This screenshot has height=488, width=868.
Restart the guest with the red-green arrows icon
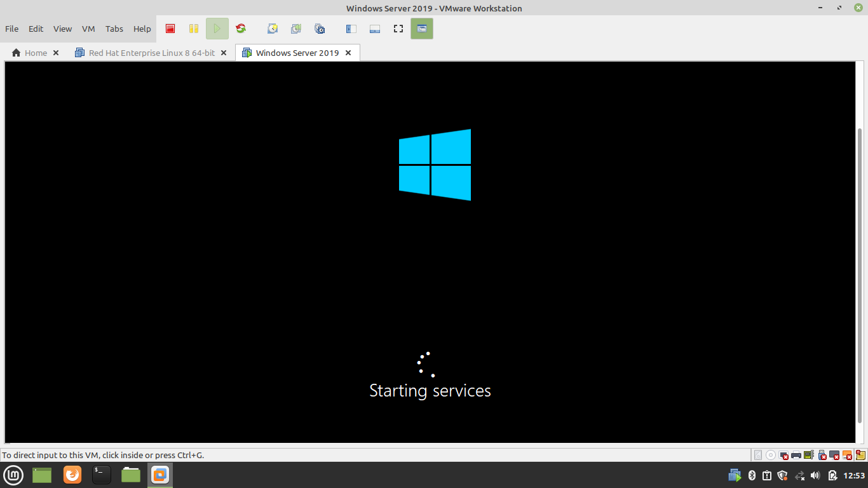click(241, 29)
